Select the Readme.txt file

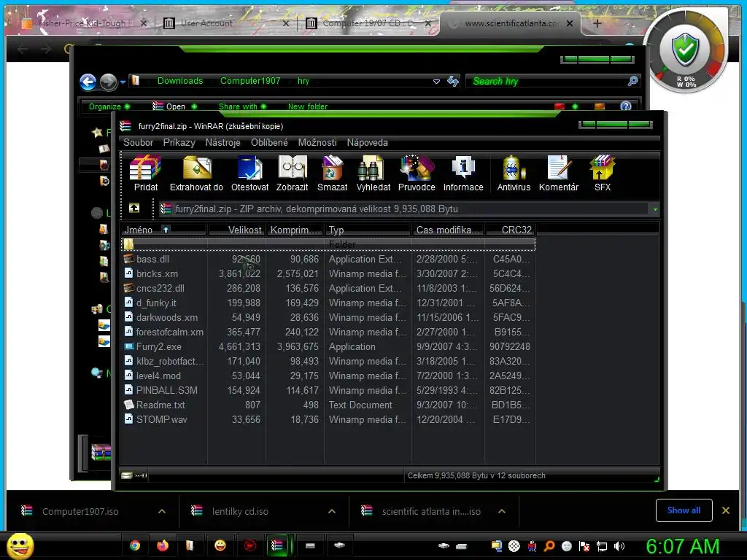(328, 405)
